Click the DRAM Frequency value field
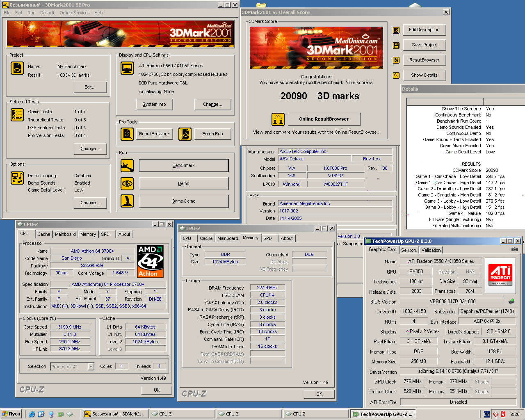 [267, 288]
